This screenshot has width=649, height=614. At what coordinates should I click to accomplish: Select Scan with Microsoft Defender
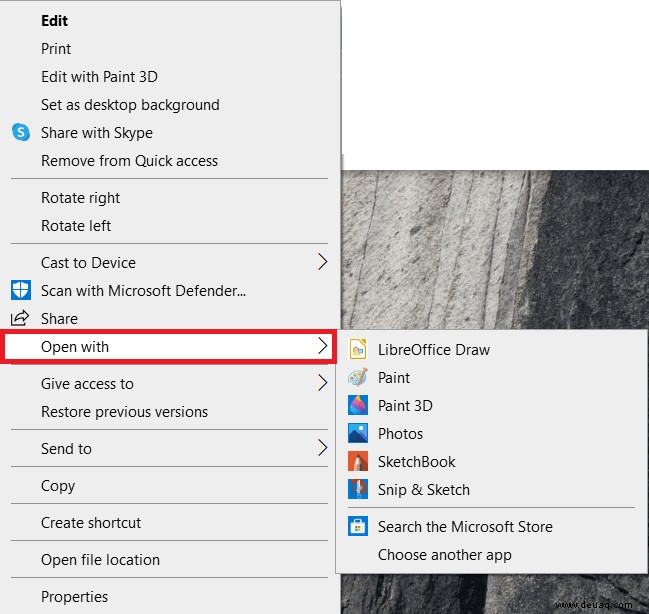[x=170, y=291]
